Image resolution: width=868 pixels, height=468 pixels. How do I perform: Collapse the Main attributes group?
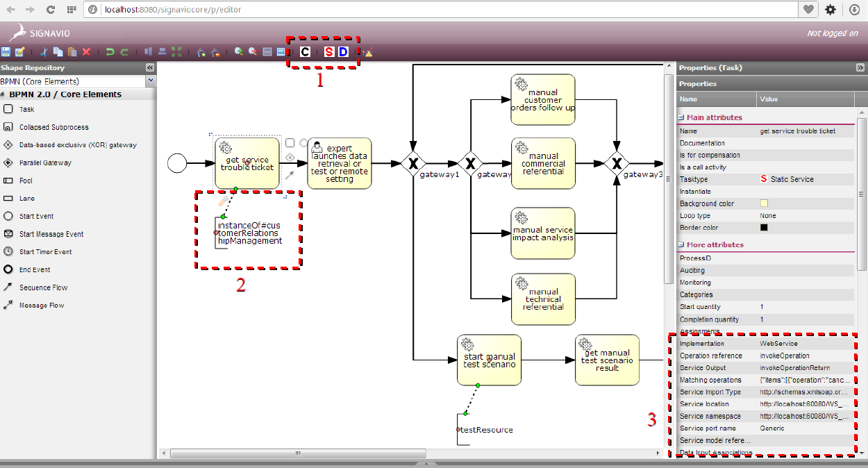click(x=681, y=118)
